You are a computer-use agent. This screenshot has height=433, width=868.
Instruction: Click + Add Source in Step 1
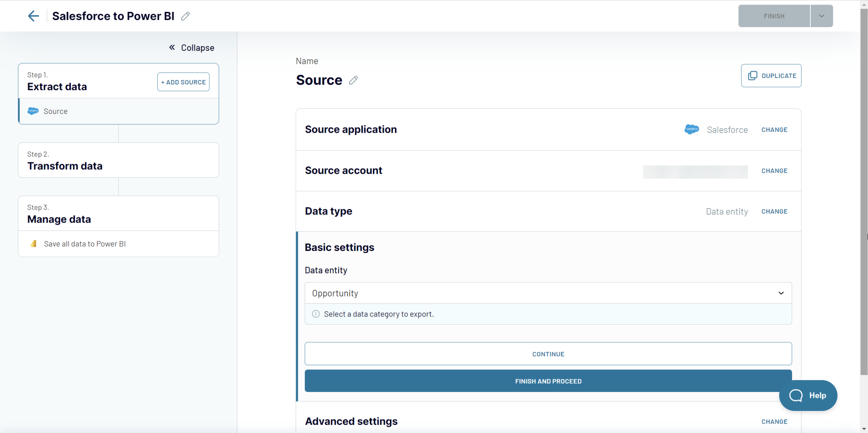183,82
